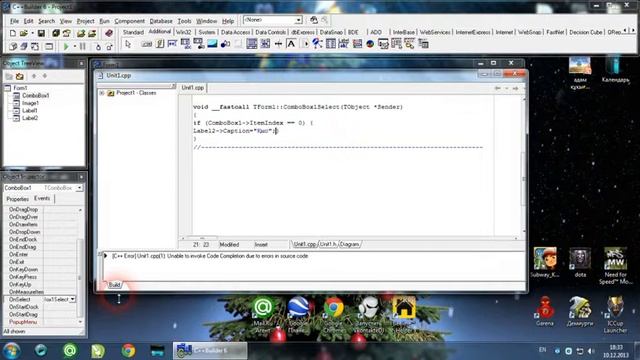Click the code editor vertical scrollbar
Viewport: 640px width, 360px height.
click(x=524, y=165)
